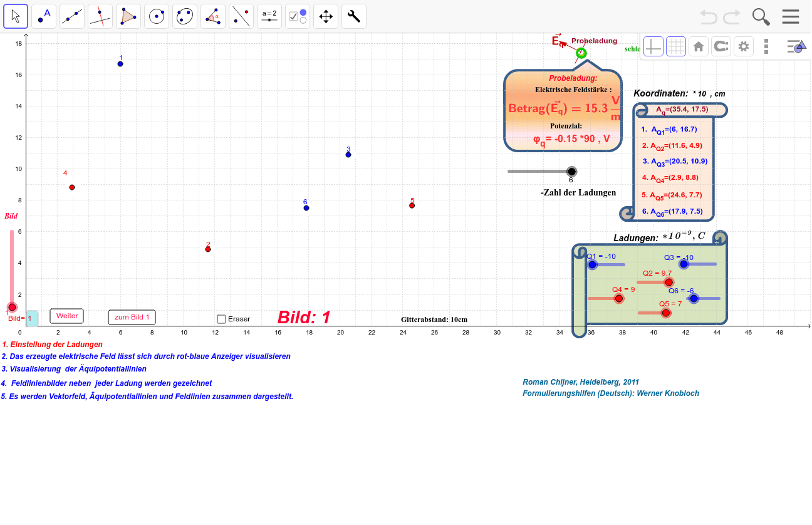Click the Redo arrow
This screenshot has height=525, width=812.
(x=732, y=17)
